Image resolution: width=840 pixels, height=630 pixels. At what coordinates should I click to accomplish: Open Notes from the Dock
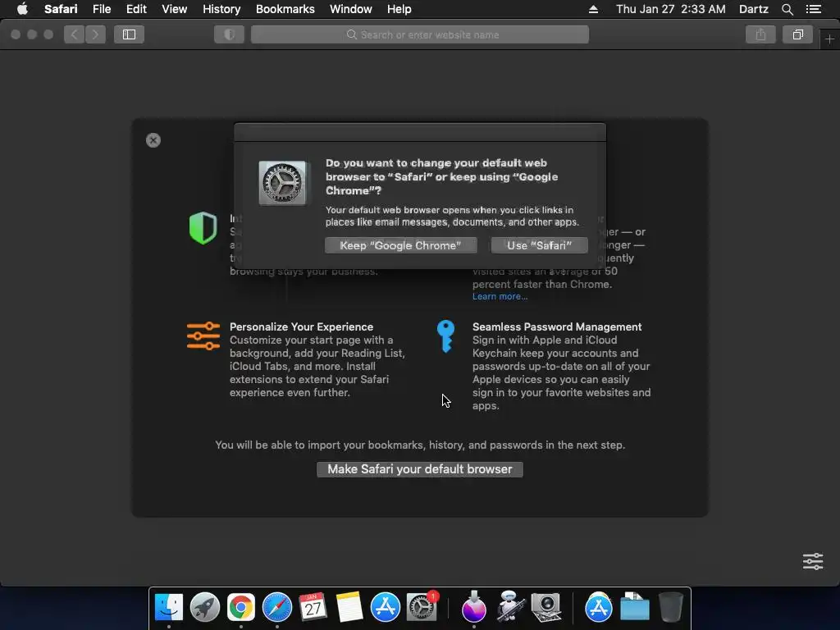coord(349,607)
